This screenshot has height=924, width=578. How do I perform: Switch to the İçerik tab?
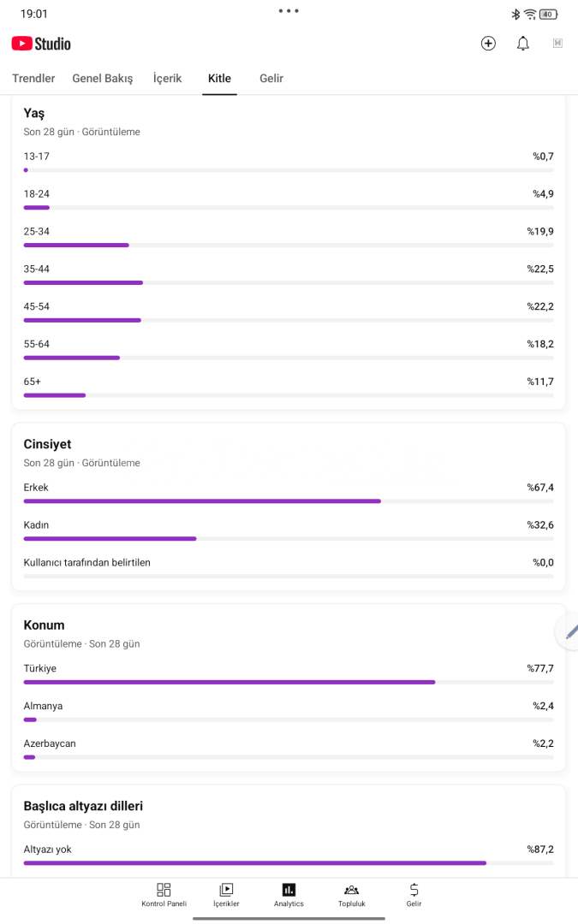click(168, 79)
